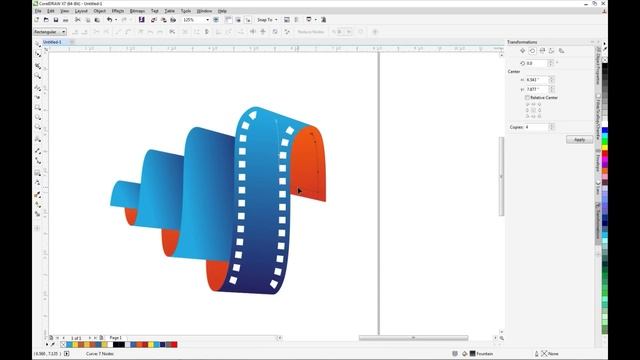Click the Open file folder icon
The height and width of the screenshot is (360, 640).
[x=47, y=20]
